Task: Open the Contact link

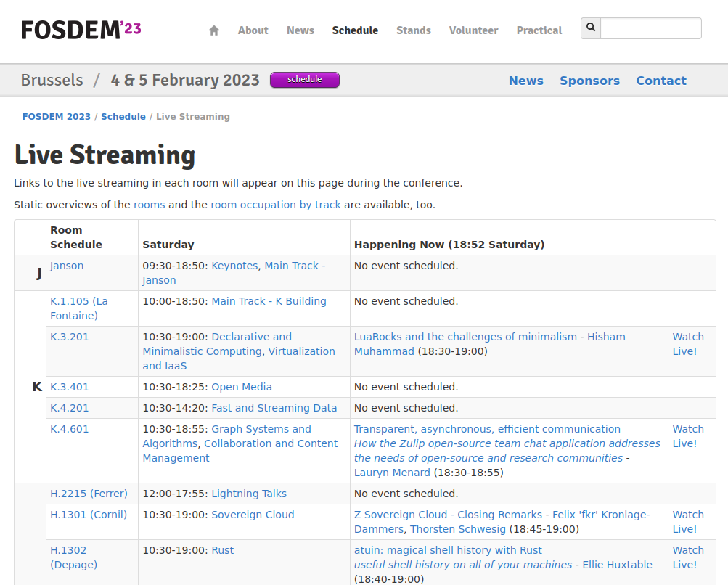Action: (x=661, y=81)
